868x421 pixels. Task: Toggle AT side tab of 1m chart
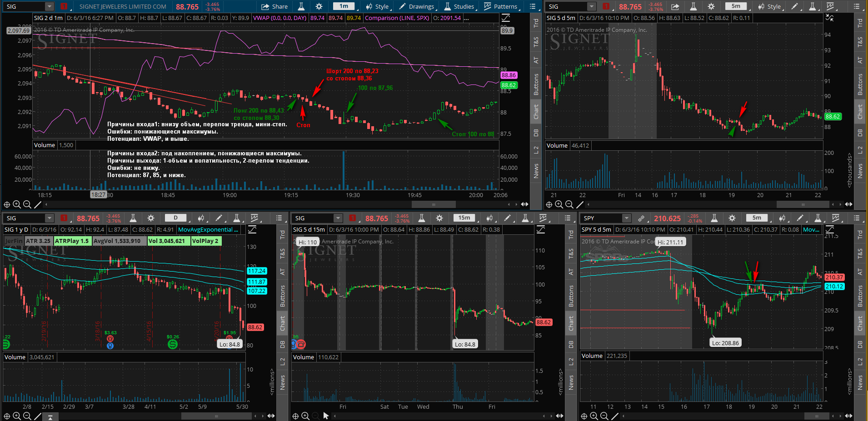[536, 60]
